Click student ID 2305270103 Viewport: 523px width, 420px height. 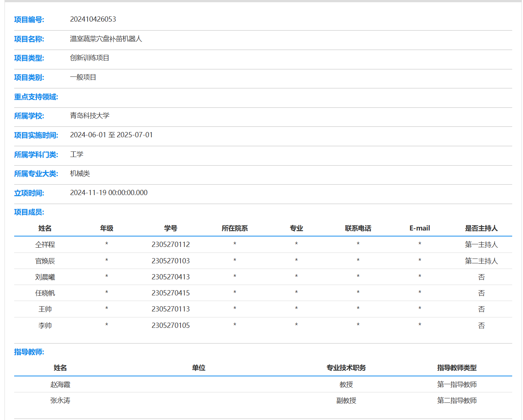tap(170, 261)
